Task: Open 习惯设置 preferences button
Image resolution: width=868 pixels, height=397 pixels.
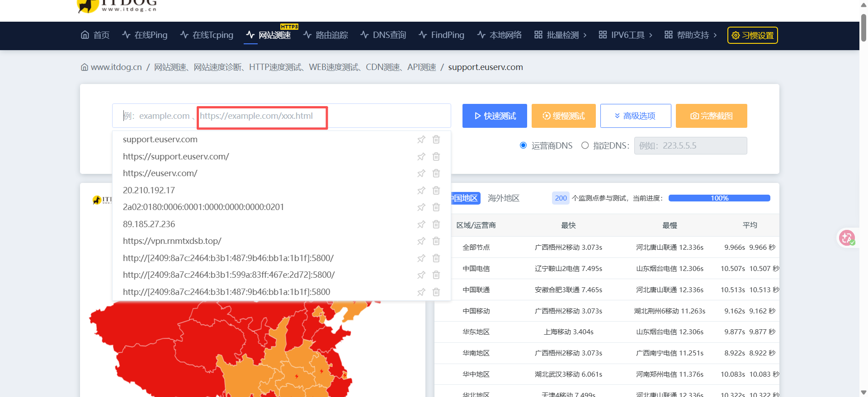Action: coord(753,35)
